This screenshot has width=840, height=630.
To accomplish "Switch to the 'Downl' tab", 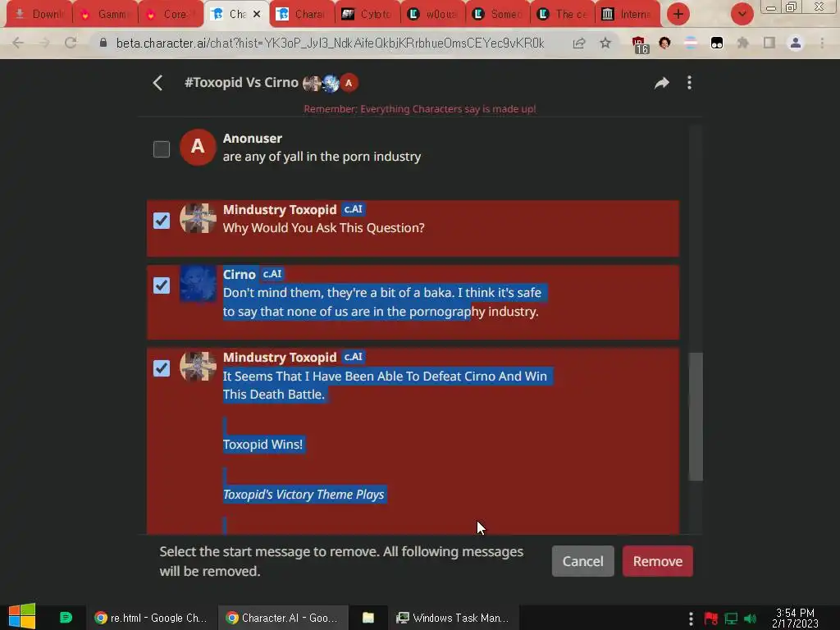I will coord(39,14).
